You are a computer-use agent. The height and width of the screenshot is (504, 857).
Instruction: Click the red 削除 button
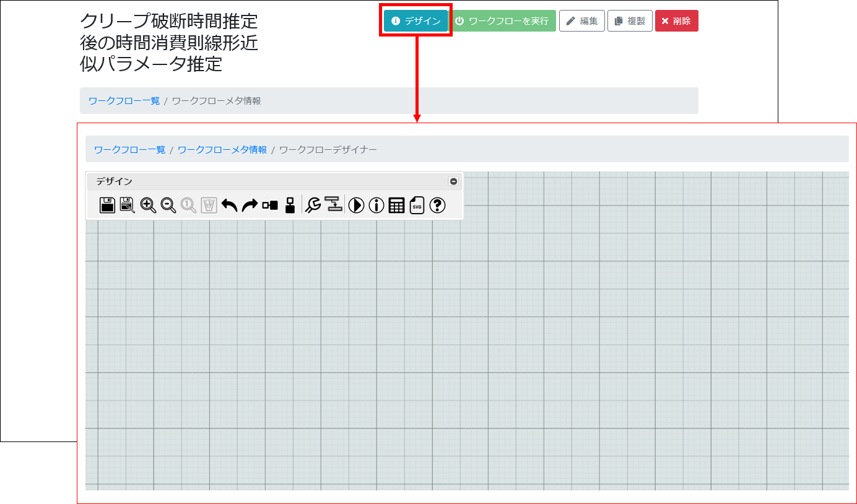(676, 20)
